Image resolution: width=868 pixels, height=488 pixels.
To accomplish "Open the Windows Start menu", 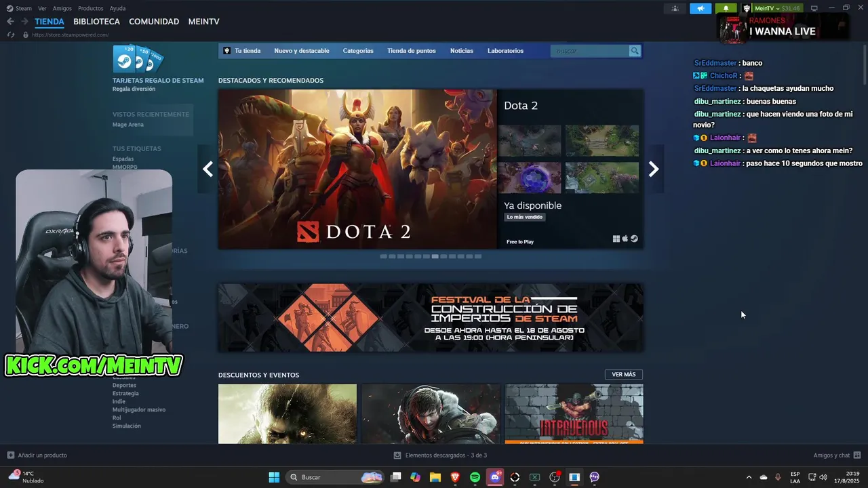I will [x=274, y=477].
